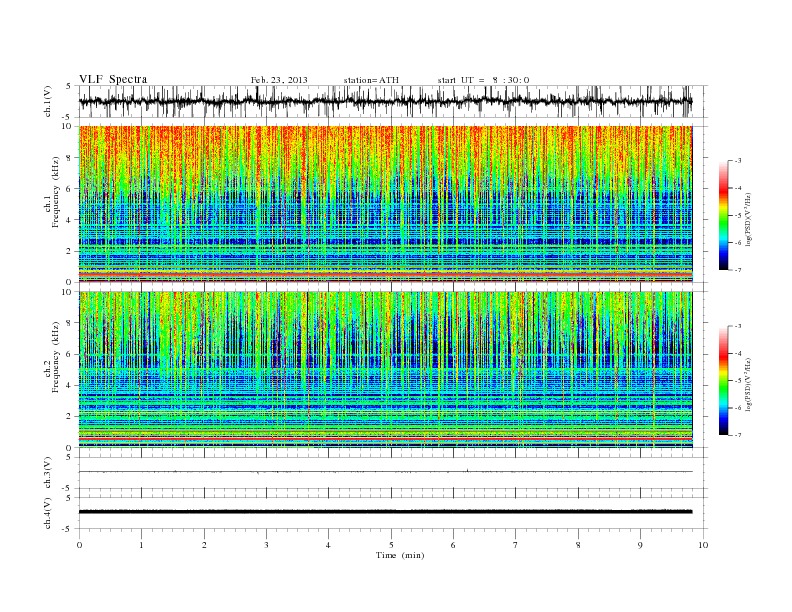
Task: Click the ch.1 spectrogram plot area
Action: click(x=385, y=204)
